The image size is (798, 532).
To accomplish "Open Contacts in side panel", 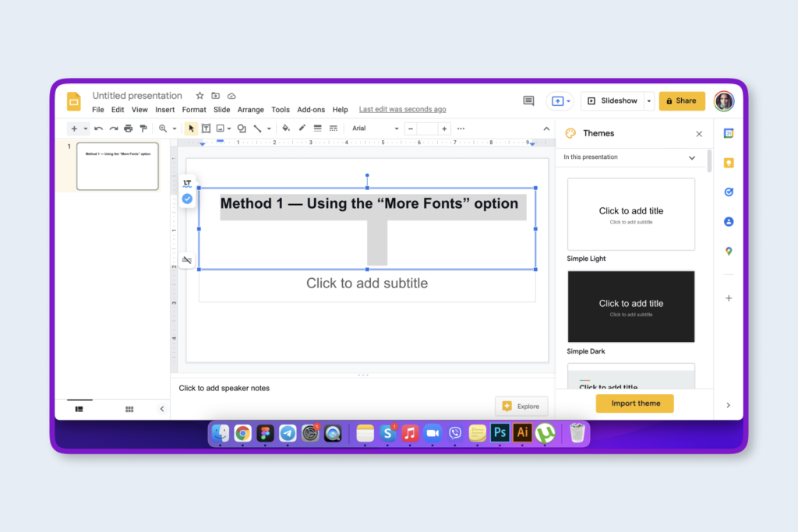I will [x=729, y=222].
